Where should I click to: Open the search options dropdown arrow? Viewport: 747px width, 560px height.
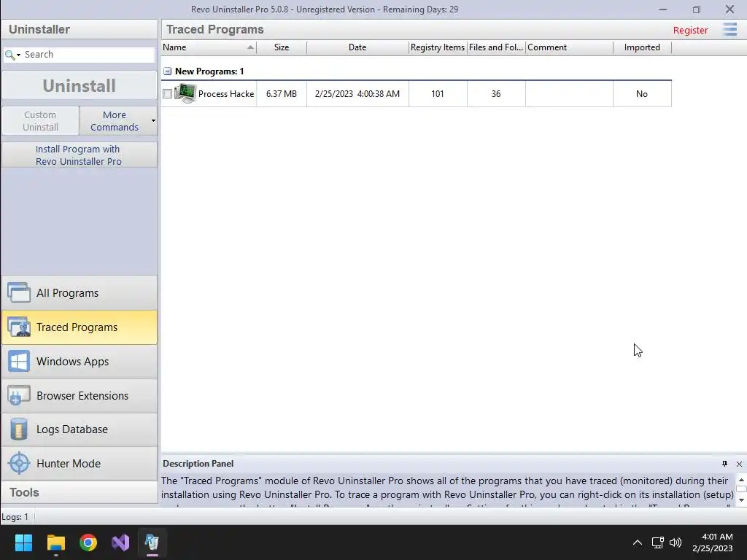point(18,55)
